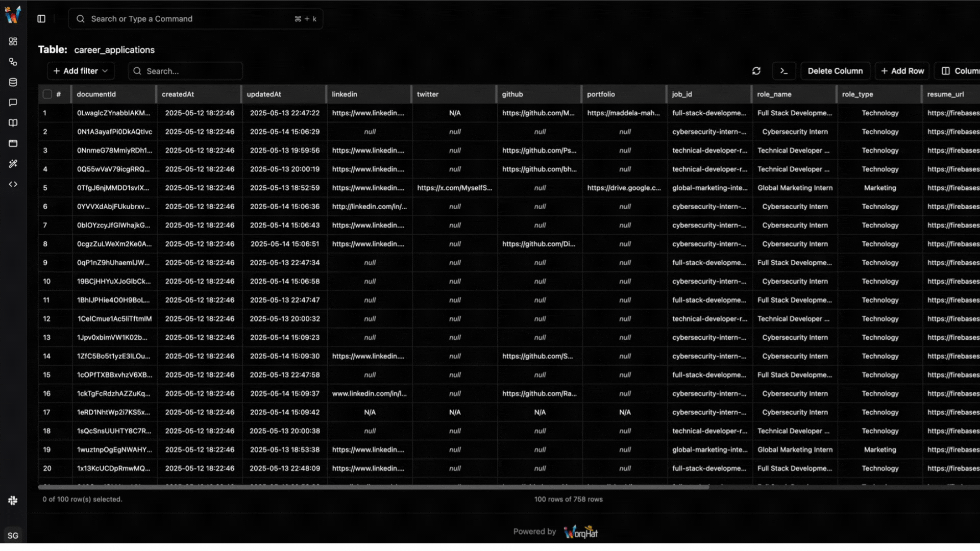Image resolution: width=980 pixels, height=551 pixels.
Task: Click the WorqHat logo icon
Action: click(13, 14)
